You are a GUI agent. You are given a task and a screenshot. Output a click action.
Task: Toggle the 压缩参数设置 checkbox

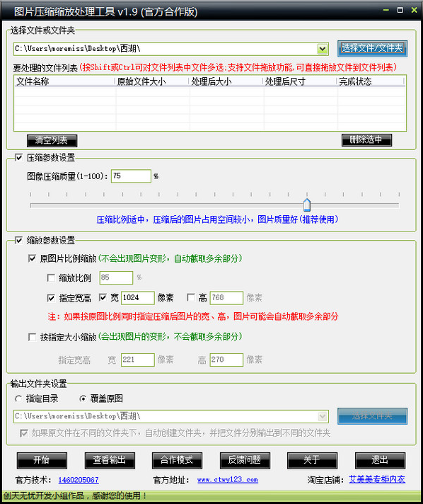coord(19,157)
